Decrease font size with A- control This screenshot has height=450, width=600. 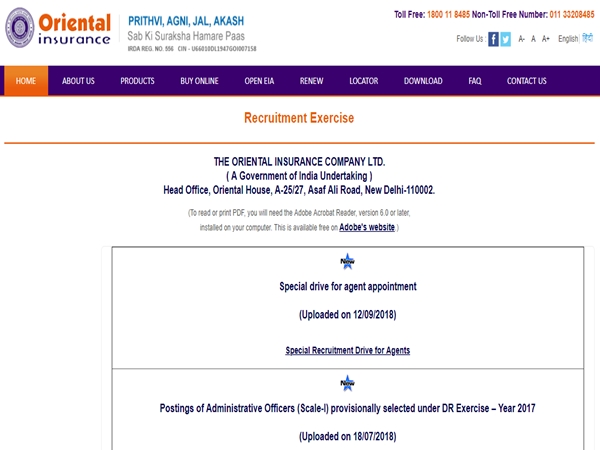[521, 39]
